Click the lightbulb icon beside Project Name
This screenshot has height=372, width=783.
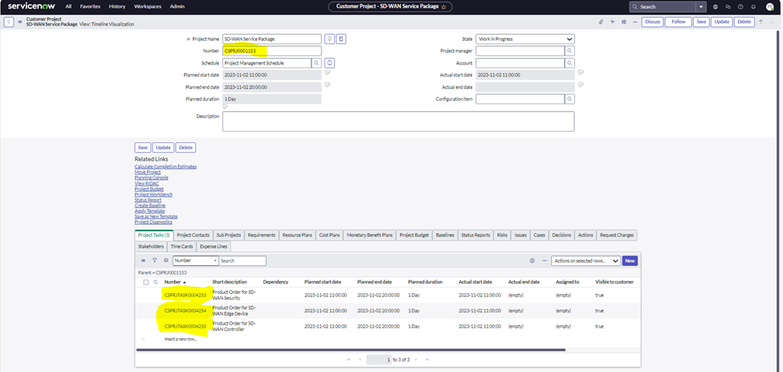click(330, 38)
